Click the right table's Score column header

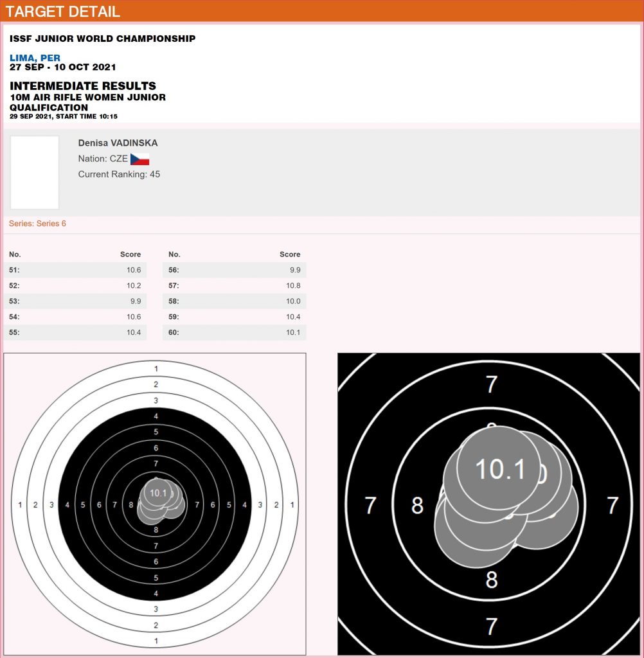290,254
